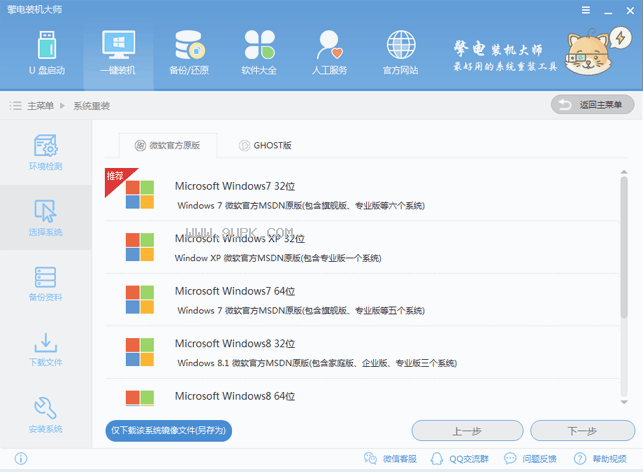643x472 pixels.
Task: Click the 主菜单 list icon in breadcrumb
Action: (x=16, y=106)
